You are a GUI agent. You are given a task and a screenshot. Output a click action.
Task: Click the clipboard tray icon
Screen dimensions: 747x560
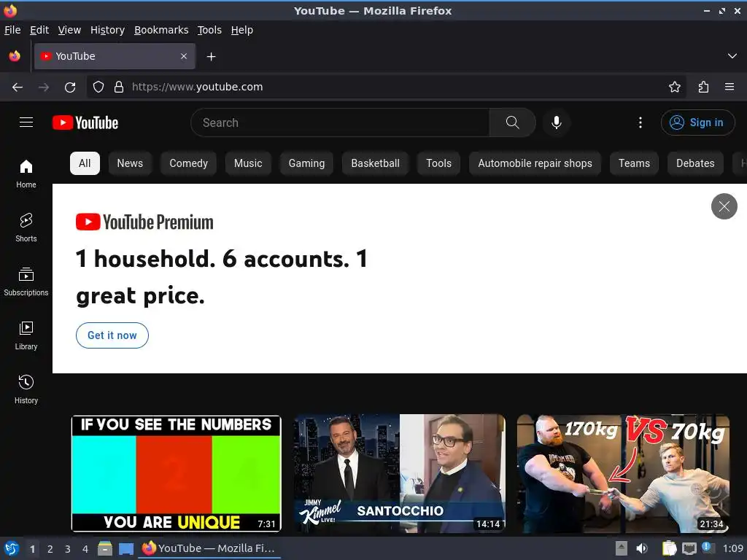click(669, 548)
